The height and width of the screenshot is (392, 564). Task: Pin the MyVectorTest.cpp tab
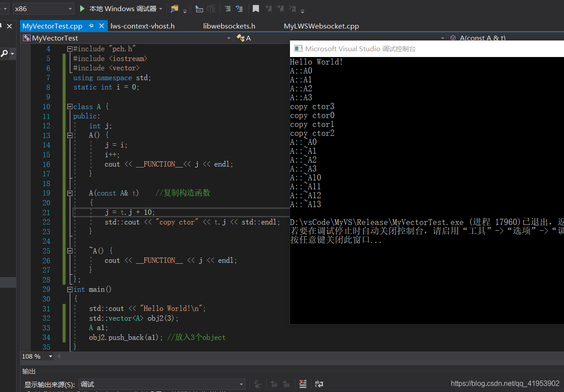click(x=91, y=26)
